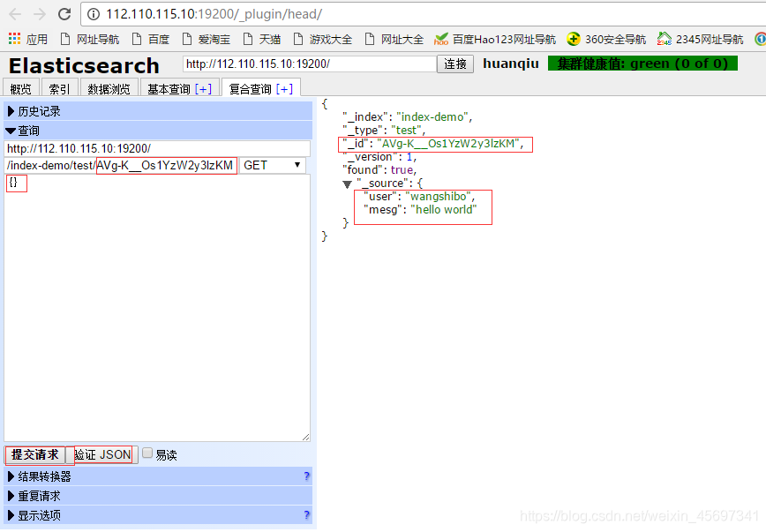This screenshot has width=766, height=532.
Task: Open the 网址大全 bookmark
Action: (x=394, y=39)
